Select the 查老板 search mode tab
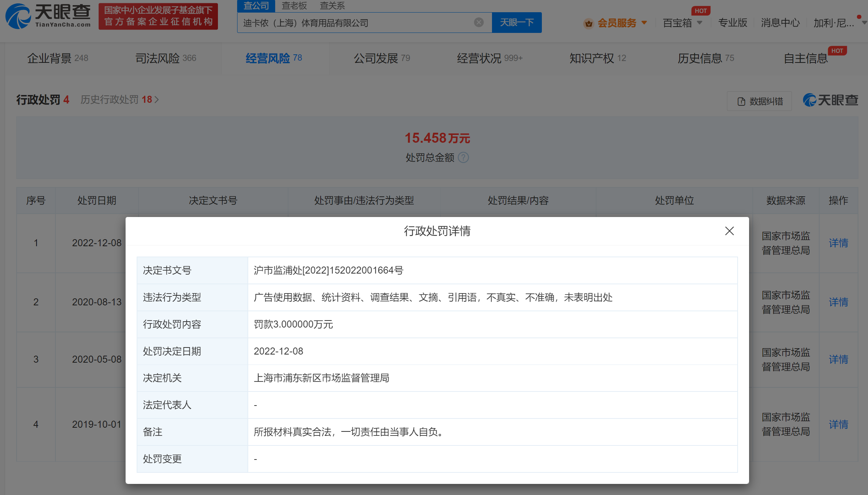 point(294,6)
